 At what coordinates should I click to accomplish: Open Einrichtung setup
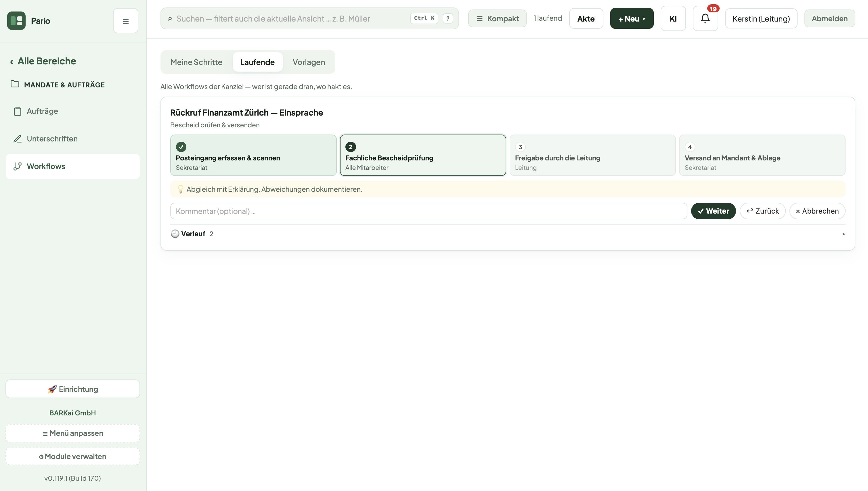[x=72, y=389]
